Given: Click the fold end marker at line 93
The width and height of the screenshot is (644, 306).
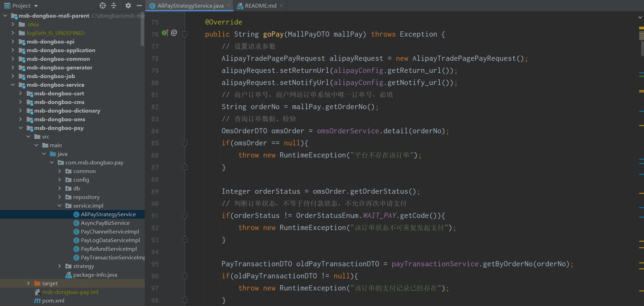Looking at the screenshot, I should click(x=185, y=240).
